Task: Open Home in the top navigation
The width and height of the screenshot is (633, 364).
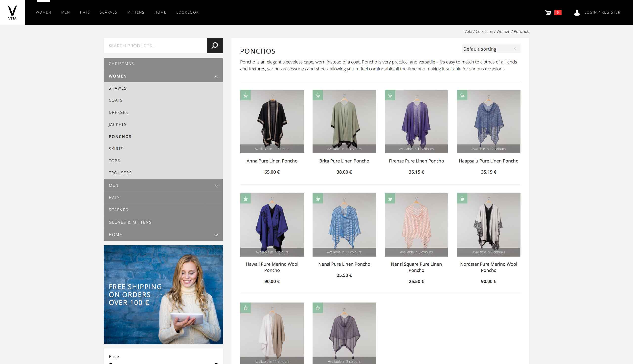Action: pyautogui.click(x=160, y=13)
